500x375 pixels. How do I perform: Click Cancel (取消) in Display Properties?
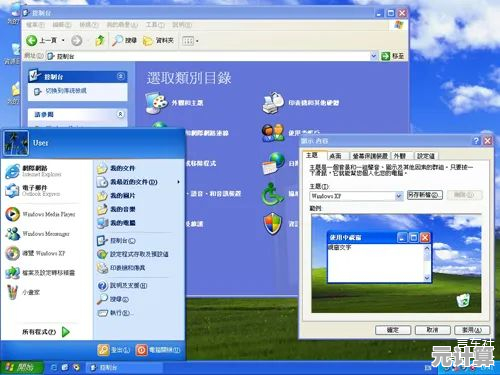pyautogui.click(x=433, y=330)
